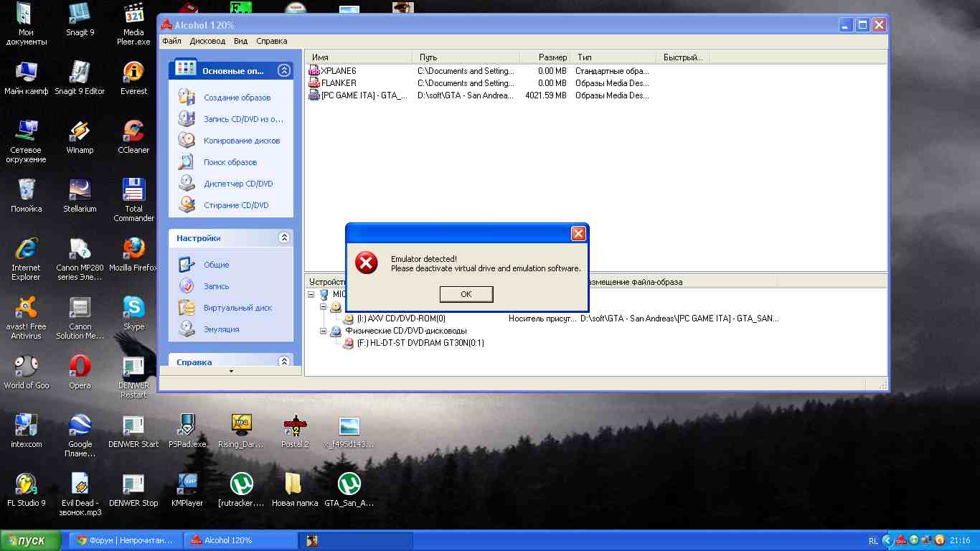Viewport: 980px width, 551px height.
Task: Open the Дисковод menu
Action: click(x=207, y=41)
